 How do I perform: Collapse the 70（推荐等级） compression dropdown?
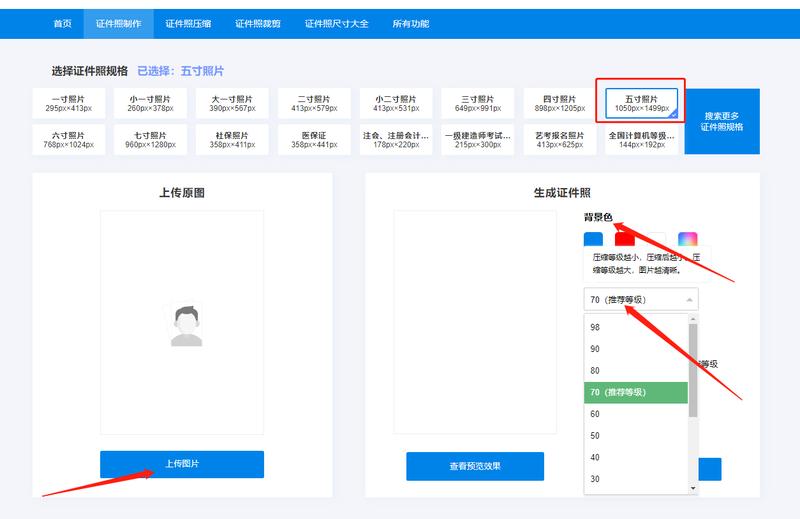[641, 300]
